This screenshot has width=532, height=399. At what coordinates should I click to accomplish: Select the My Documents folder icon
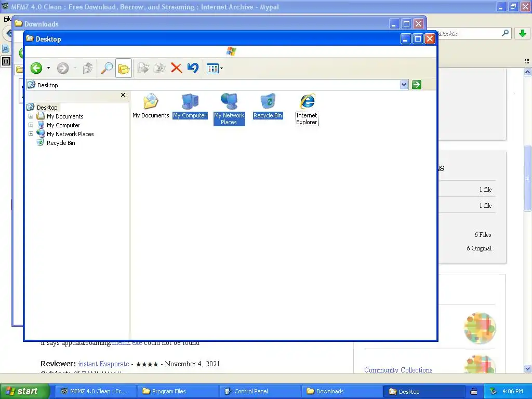(151, 106)
